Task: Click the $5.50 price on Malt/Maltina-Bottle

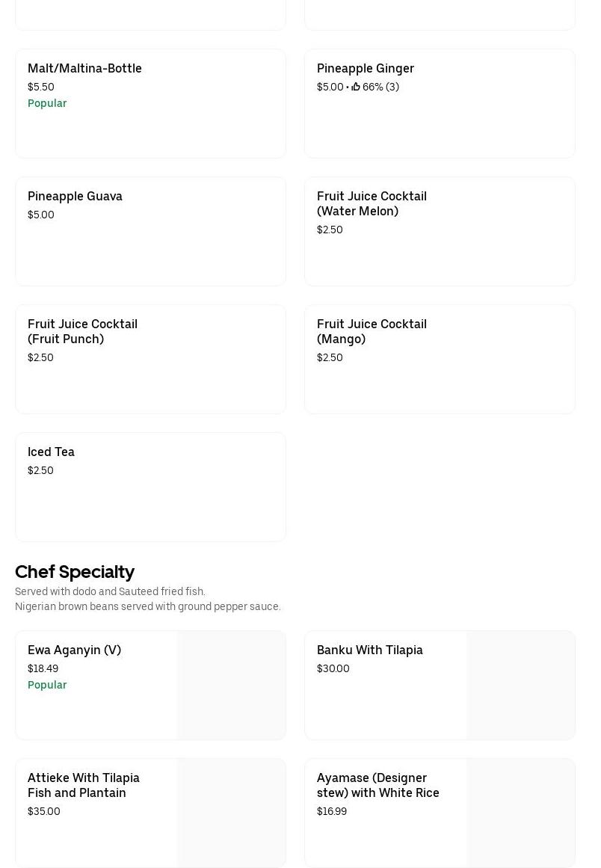Action: pyautogui.click(x=41, y=87)
